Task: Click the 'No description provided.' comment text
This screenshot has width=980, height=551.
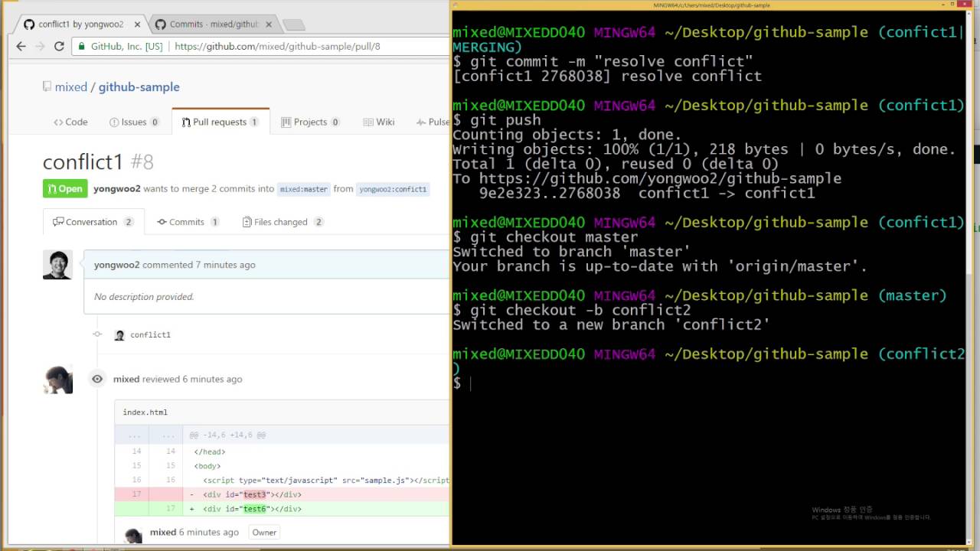Action: (x=144, y=297)
